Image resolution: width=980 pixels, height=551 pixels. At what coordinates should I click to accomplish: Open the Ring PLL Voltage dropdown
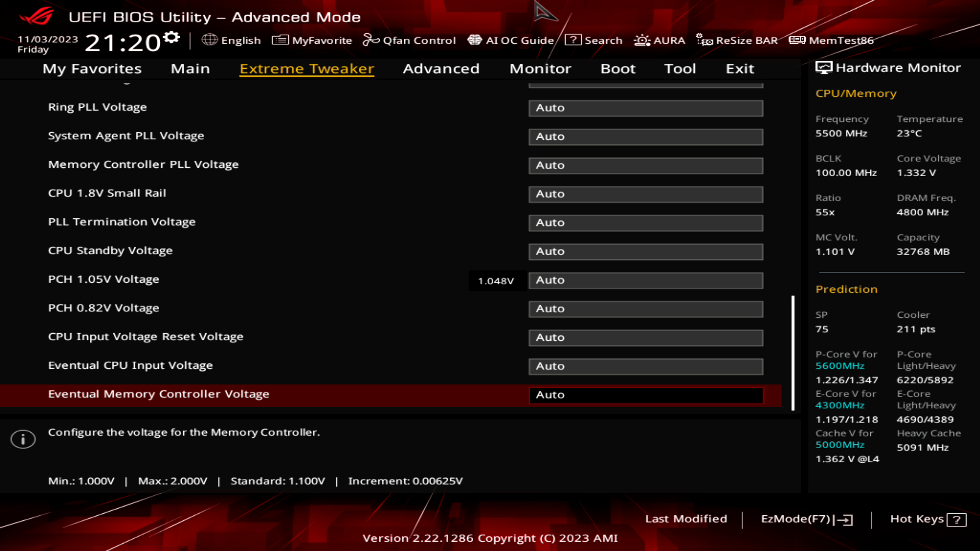pyautogui.click(x=645, y=108)
